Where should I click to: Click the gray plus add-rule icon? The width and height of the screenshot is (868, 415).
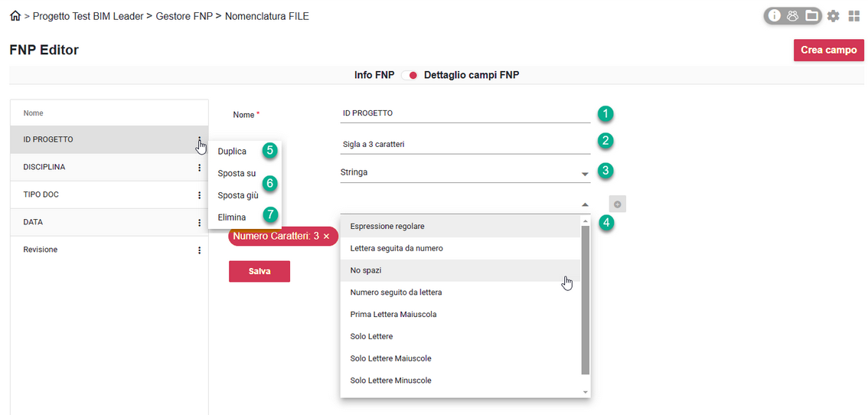pyautogui.click(x=618, y=204)
